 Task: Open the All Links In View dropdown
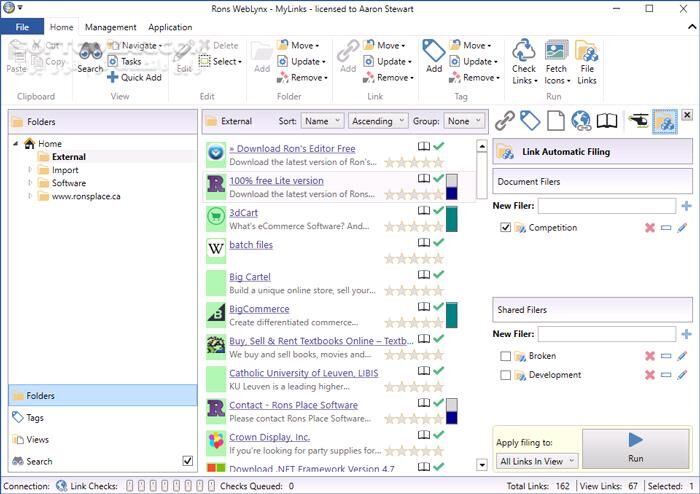click(535, 461)
